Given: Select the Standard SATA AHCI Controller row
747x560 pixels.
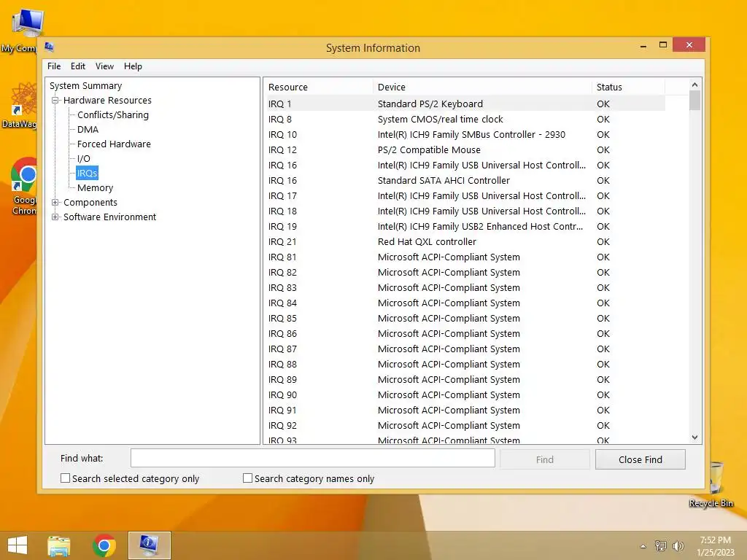Looking at the screenshot, I should (465, 181).
